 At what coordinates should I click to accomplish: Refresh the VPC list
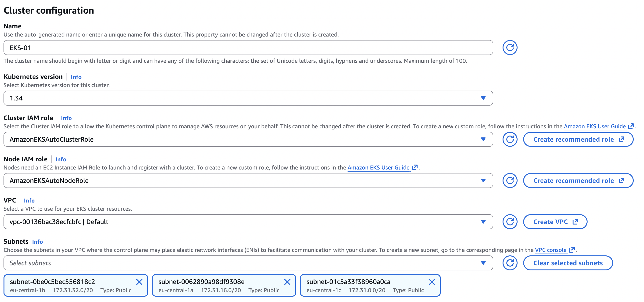(510, 222)
